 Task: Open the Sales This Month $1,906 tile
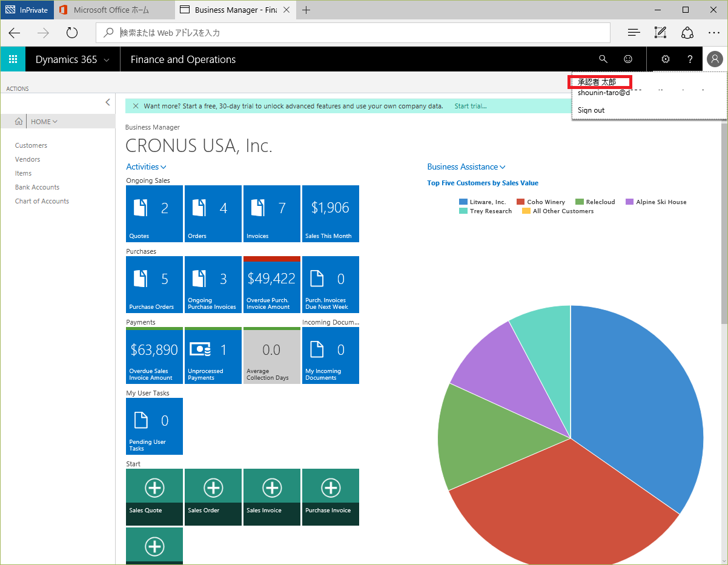pyautogui.click(x=331, y=214)
